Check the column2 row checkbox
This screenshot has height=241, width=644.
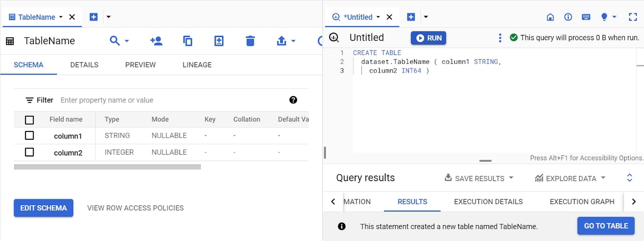[x=29, y=152]
